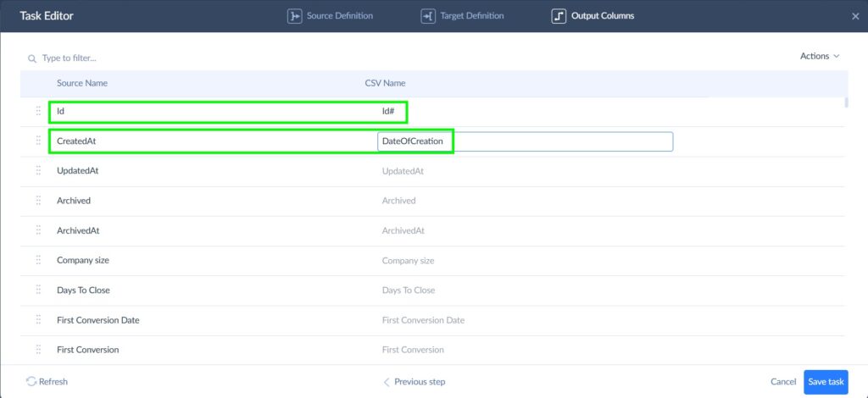Screen dimensions: 868x398
Task: Click the Refresh text link
Action: [53, 382]
